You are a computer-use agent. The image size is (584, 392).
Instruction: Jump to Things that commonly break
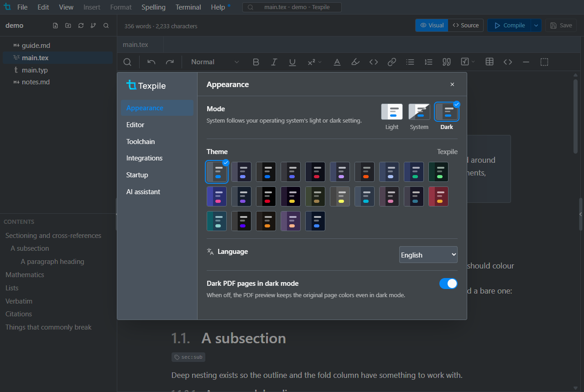click(48, 327)
